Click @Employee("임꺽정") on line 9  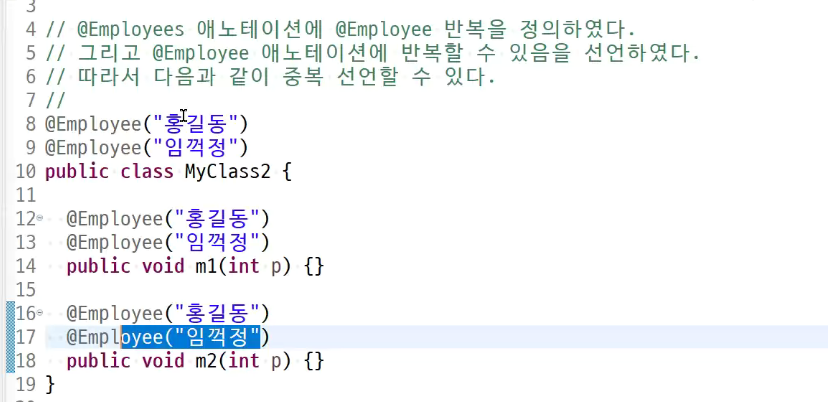point(147,148)
